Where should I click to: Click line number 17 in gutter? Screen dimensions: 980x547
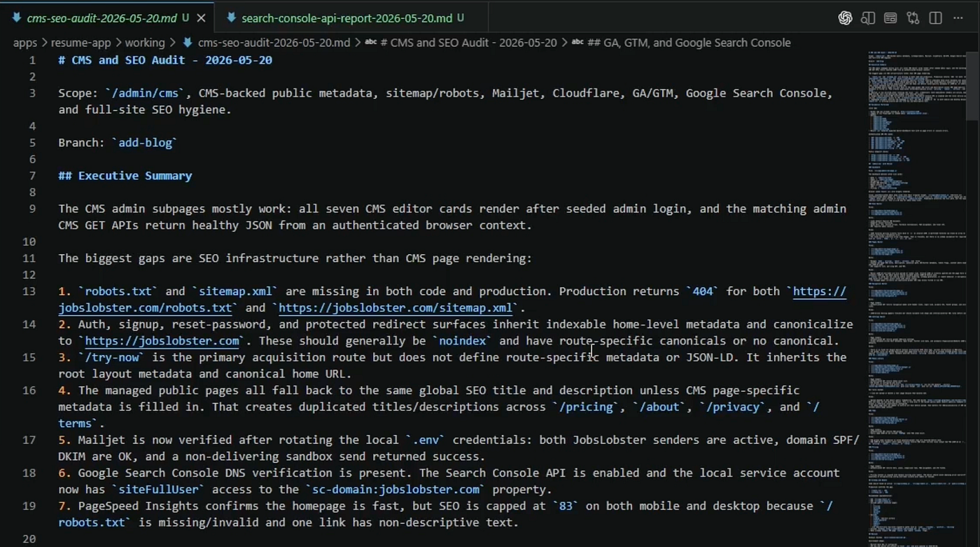[29, 440]
